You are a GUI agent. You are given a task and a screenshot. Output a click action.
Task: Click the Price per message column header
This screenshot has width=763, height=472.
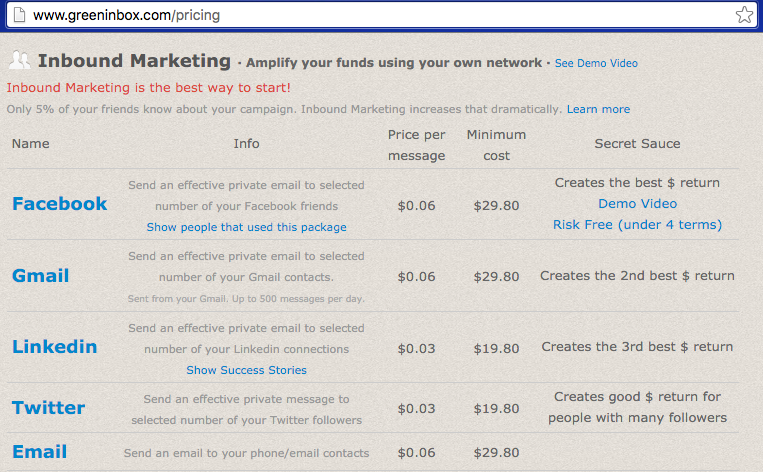(x=417, y=145)
